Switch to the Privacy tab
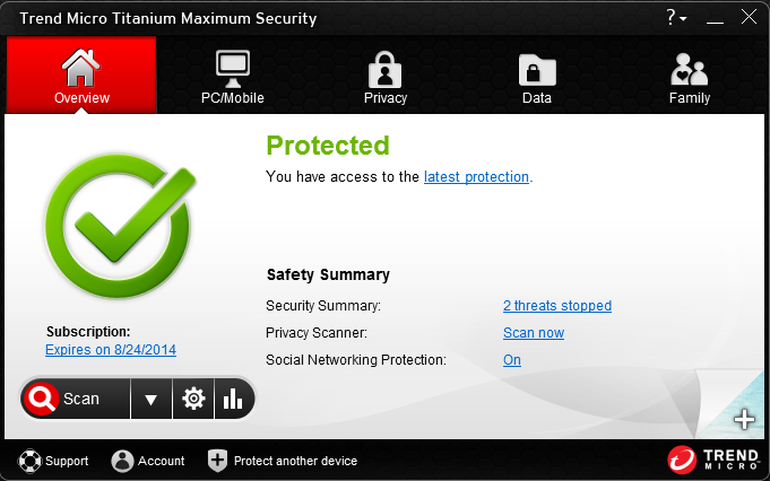The height and width of the screenshot is (481, 770). pyautogui.click(x=385, y=77)
